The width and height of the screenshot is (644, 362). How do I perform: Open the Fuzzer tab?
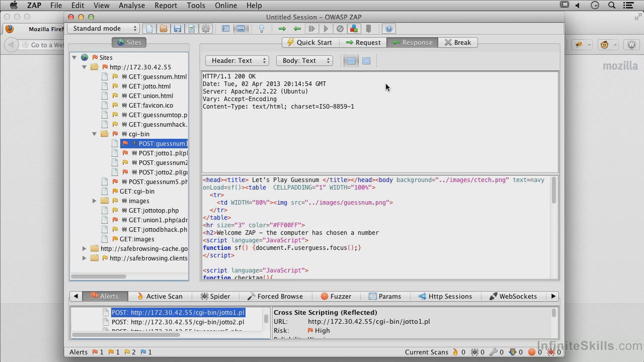pyautogui.click(x=336, y=296)
